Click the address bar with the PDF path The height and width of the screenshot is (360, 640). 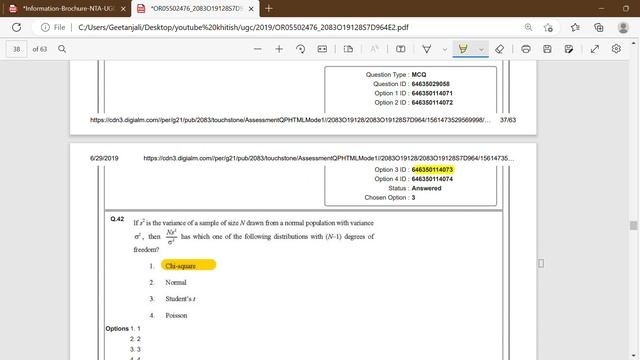pyautogui.click(x=243, y=27)
